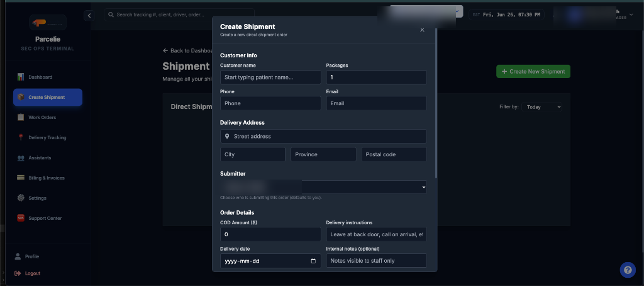
Task: Open Settings from the sidebar
Action: (48, 198)
